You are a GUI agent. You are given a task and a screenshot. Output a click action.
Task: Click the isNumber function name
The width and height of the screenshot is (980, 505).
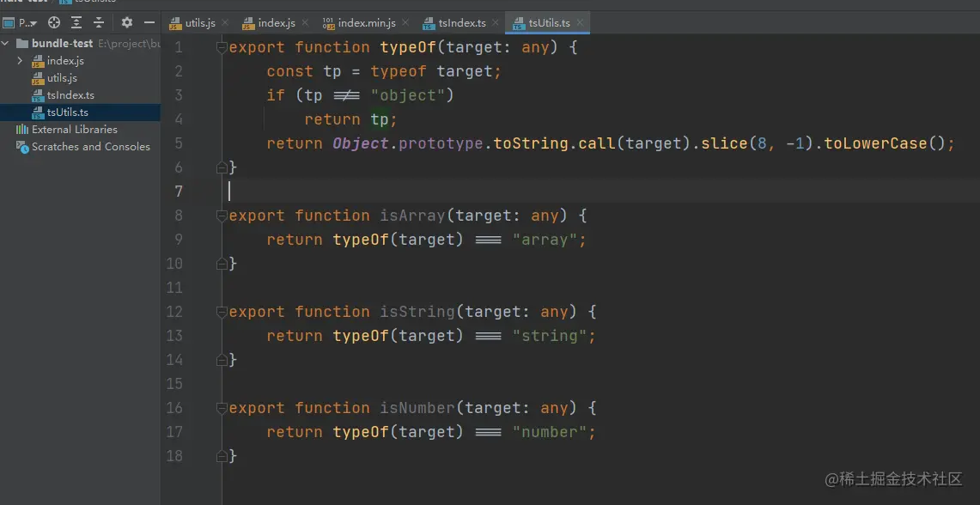417,408
